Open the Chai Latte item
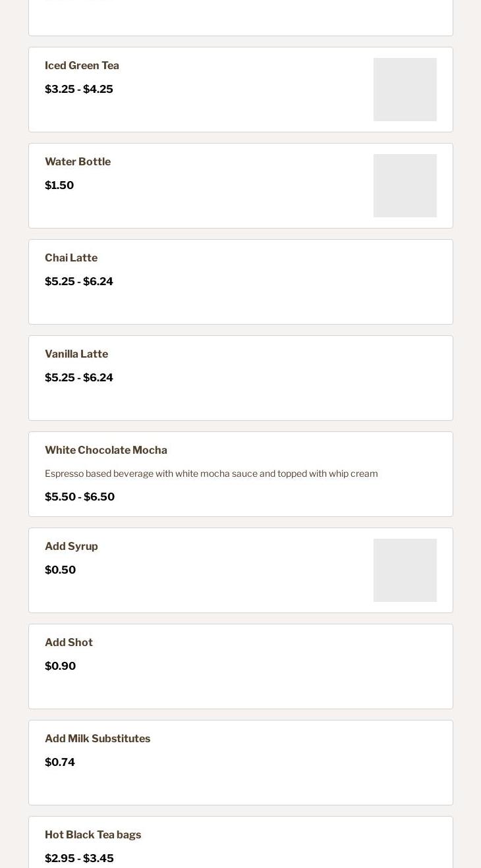The height and width of the screenshot is (868, 481). pos(71,258)
